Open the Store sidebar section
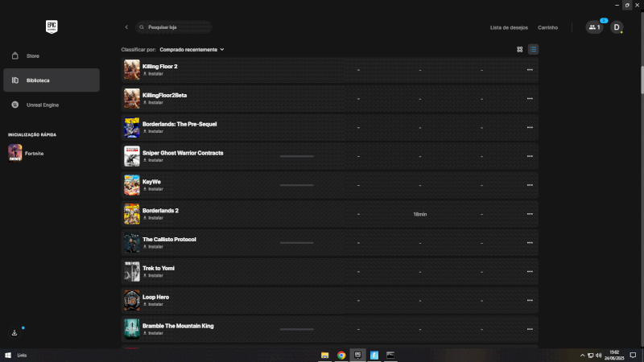This screenshot has height=362, width=644. pyautogui.click(x=32, y=56)
